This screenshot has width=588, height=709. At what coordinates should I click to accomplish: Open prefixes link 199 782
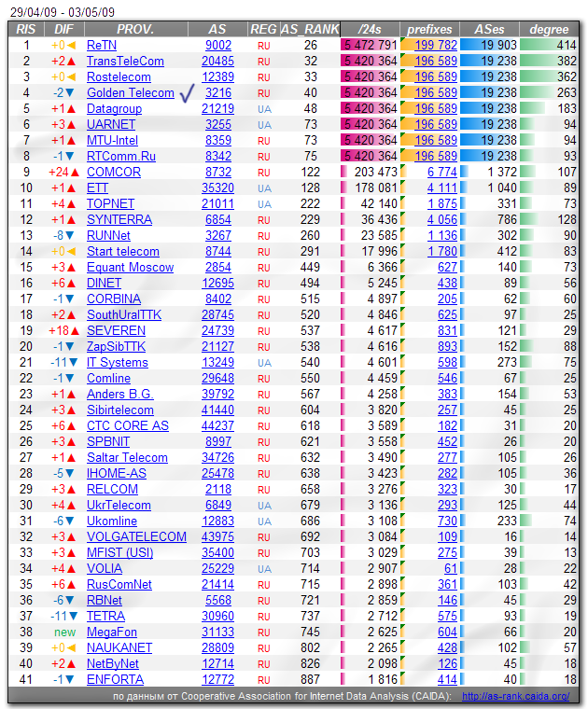436,45
